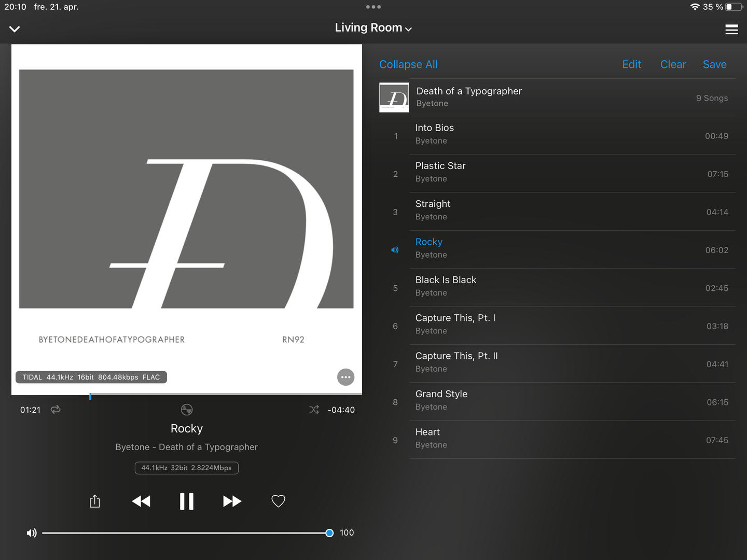Tap the Wi-Fi status icon

pos(695,7)
